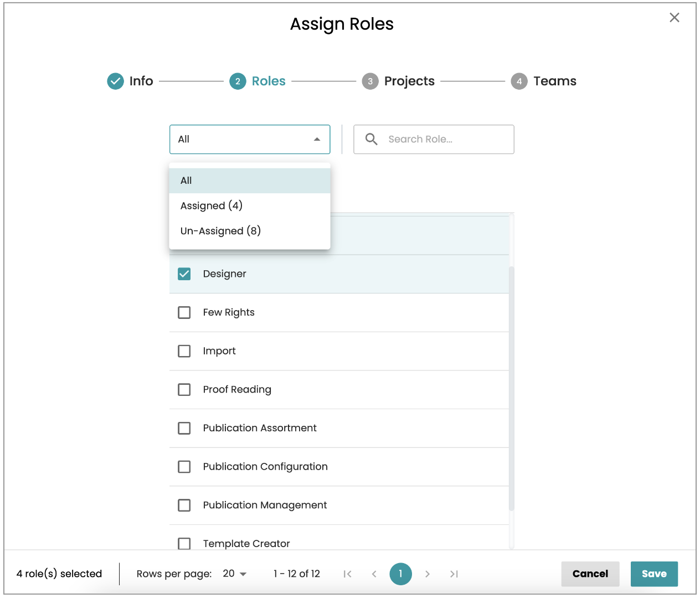Viewport: 700px width, 598px height.
Task: Jump to last page arrow icon
Action: [x=454, y=574]
